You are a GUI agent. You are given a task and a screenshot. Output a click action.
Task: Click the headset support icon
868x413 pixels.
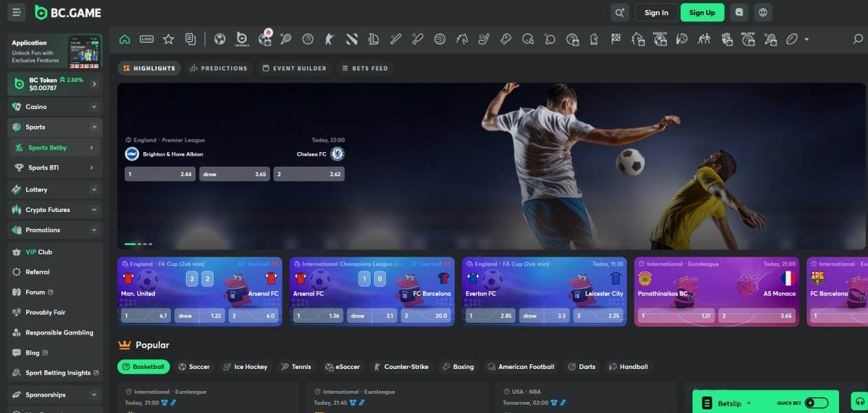pos(859,401)
